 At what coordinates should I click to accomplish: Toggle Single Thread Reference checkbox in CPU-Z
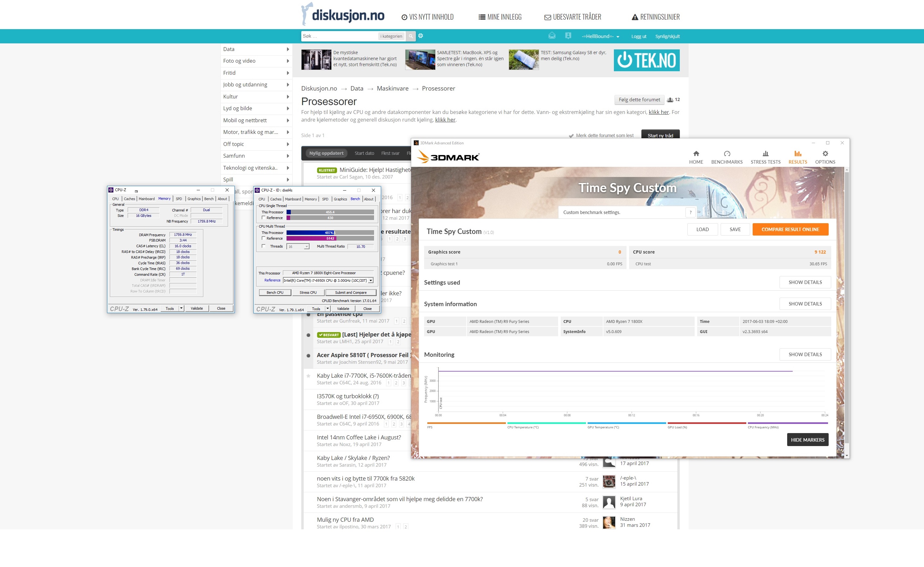tap(263, 217)
